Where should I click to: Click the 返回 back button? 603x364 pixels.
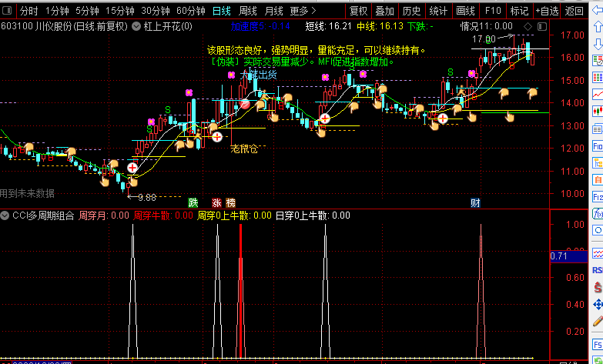point(575,11)
